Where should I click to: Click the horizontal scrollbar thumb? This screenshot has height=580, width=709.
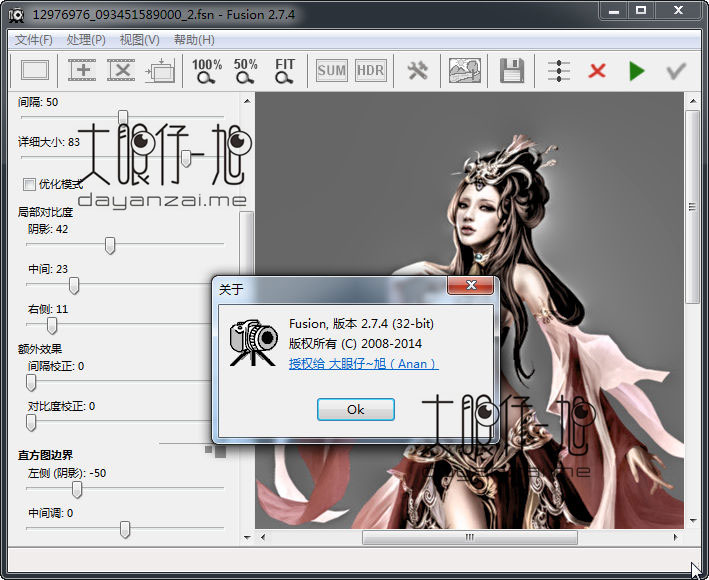tap(470, 537)
